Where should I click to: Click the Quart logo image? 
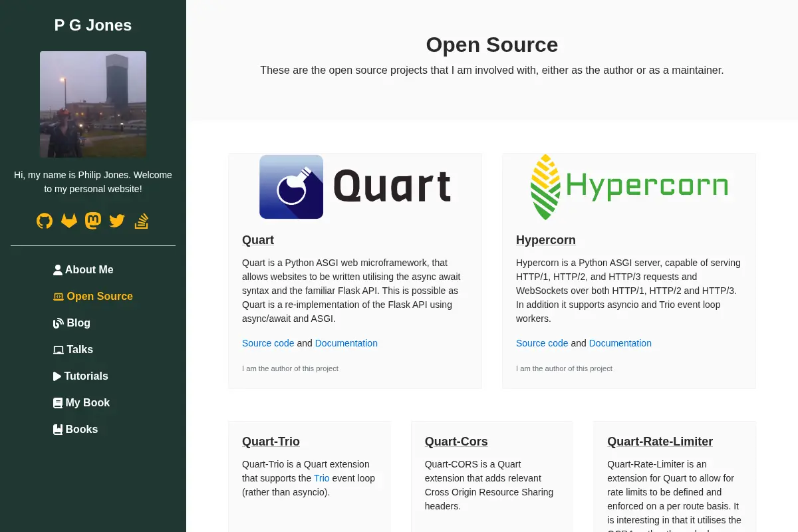tap(355, 187)
